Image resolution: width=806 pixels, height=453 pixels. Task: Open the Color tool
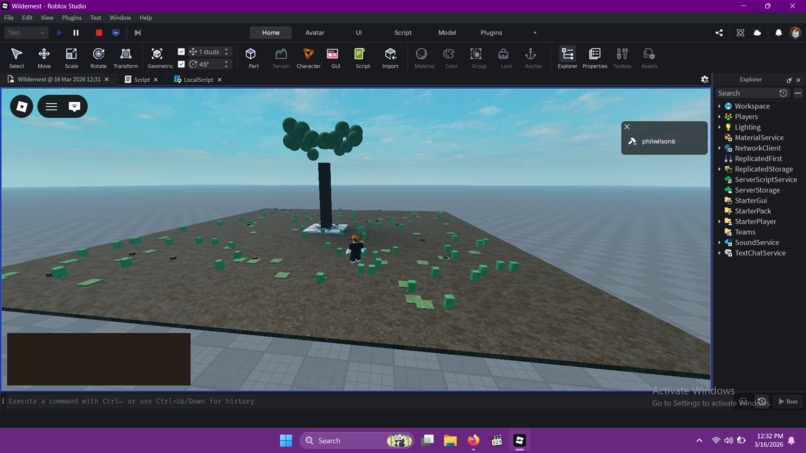click(x=451, y=58)
